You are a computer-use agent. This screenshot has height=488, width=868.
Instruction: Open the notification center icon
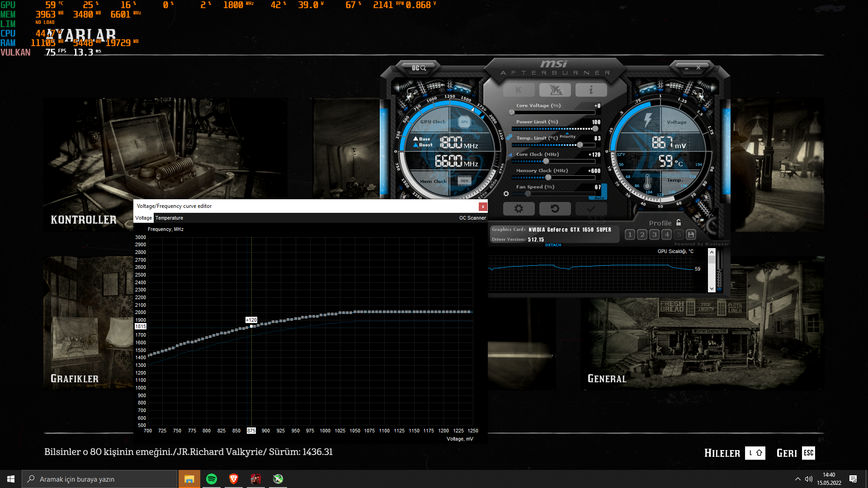(x=853, y=479)
